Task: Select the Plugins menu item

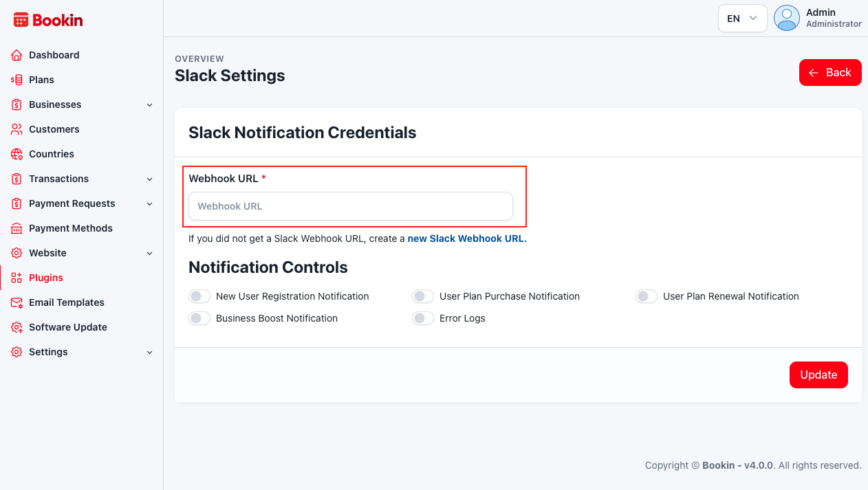Action: (x=82, y=278)
